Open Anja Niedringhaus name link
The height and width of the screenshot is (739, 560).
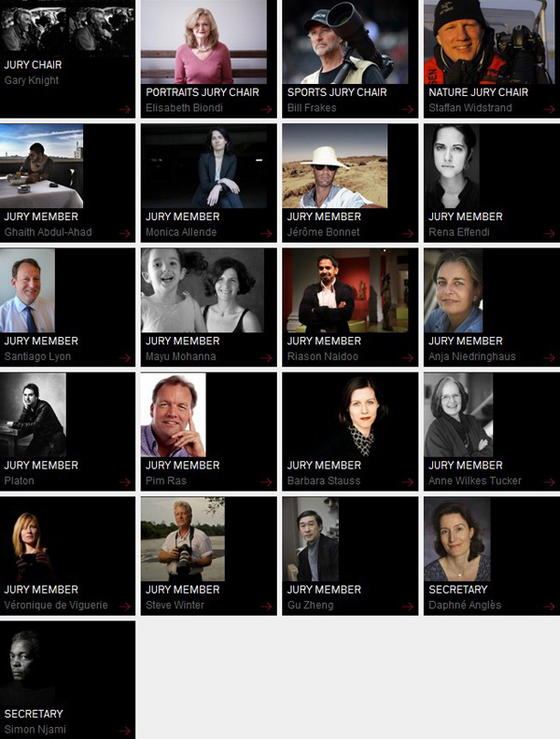[x=472, y=356]
